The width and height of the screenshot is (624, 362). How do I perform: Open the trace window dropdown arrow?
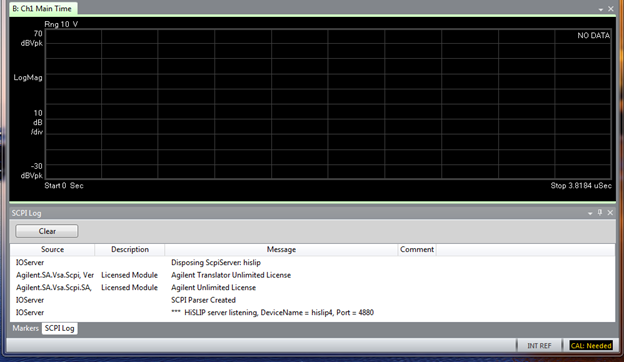(601, 9)
